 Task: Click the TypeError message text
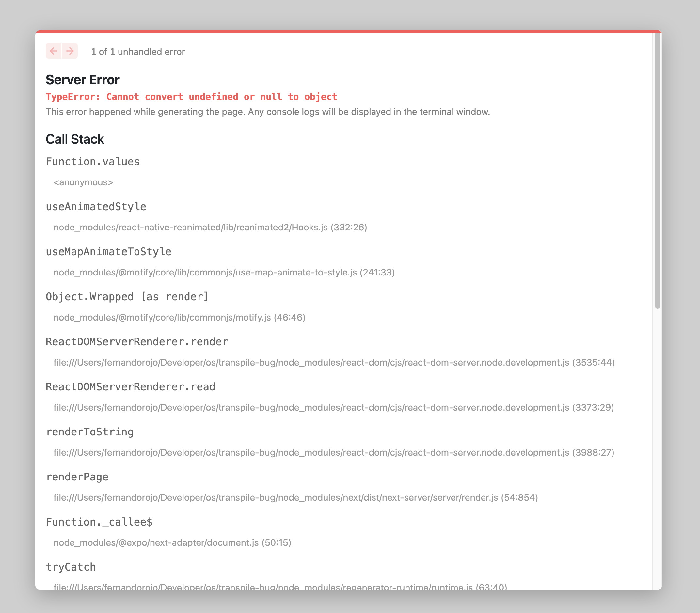pyautogui.click(x=192, y=97)
